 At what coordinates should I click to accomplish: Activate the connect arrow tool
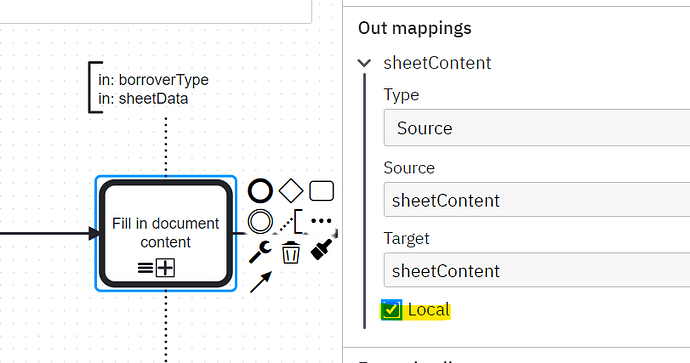tap(261, 282)
